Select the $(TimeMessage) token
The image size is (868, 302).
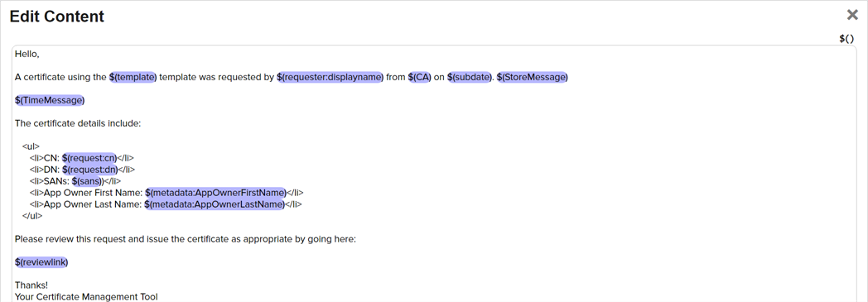50,100
